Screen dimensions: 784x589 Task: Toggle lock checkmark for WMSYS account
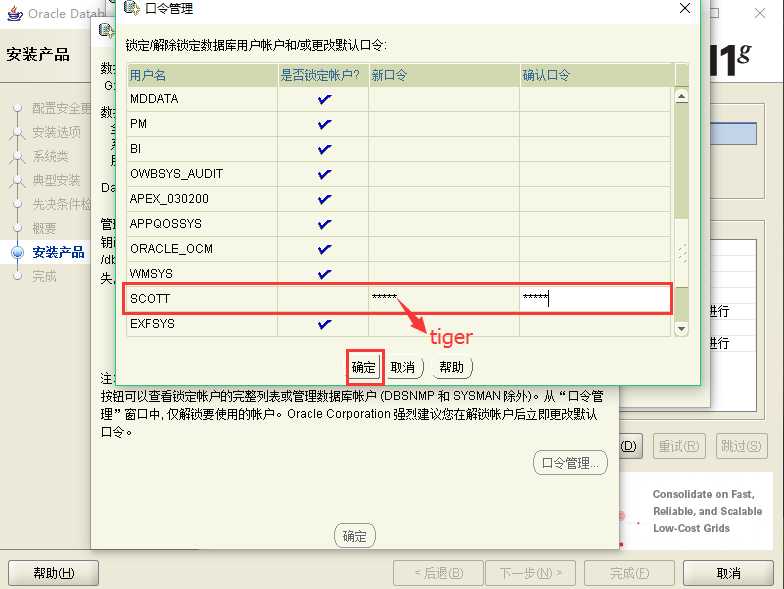coord(324,274)
